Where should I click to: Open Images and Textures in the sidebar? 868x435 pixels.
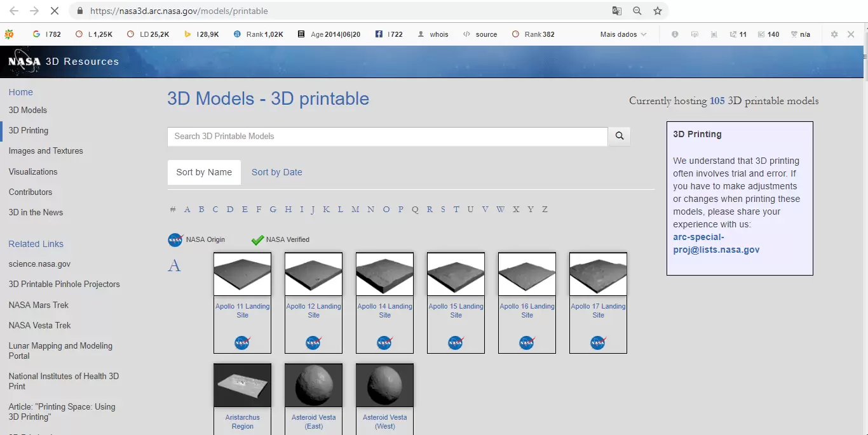tap(46, 151)
